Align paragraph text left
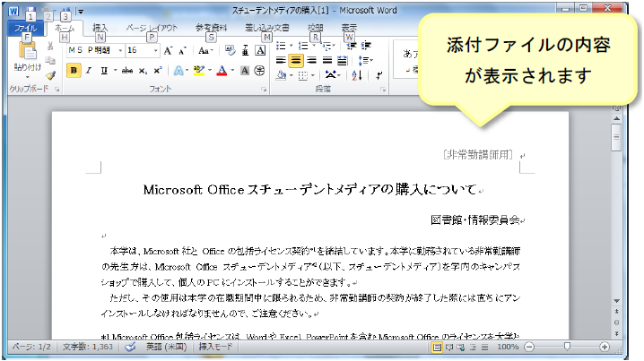The height and width of the screenshot is (361, 644). [x=281, y=60]
